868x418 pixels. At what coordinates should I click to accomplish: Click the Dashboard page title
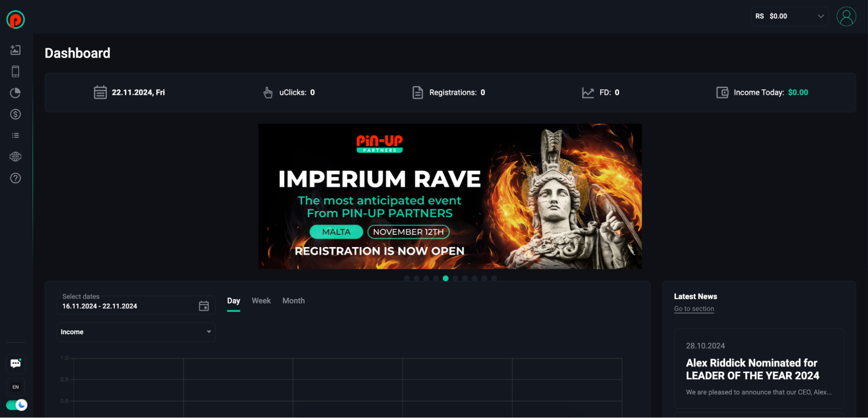pyautogui.click(x=78, y=53)
